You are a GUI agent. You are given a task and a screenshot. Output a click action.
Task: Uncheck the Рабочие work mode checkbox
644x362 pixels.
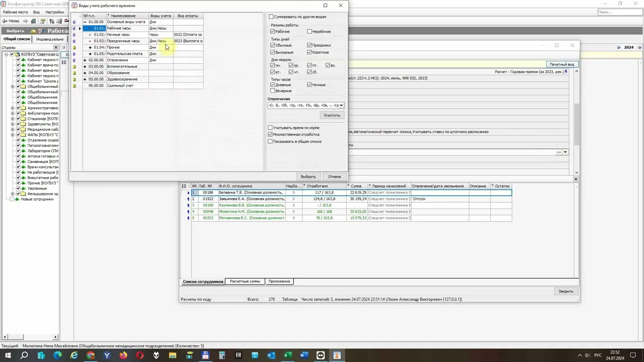(x=273, y=32)
